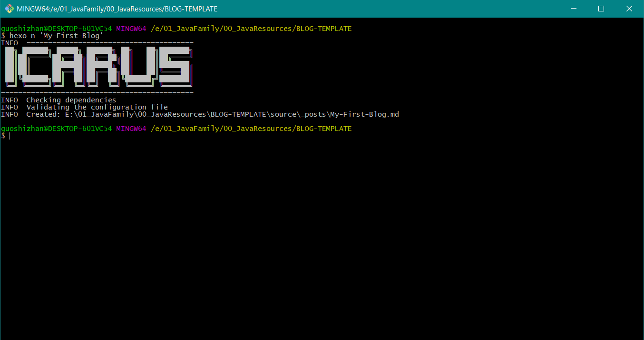The height and width of the screenshot is (340, 644).
Task: Click purple MINGW64 label above the hexo command
Action: [x=131, y=29]
